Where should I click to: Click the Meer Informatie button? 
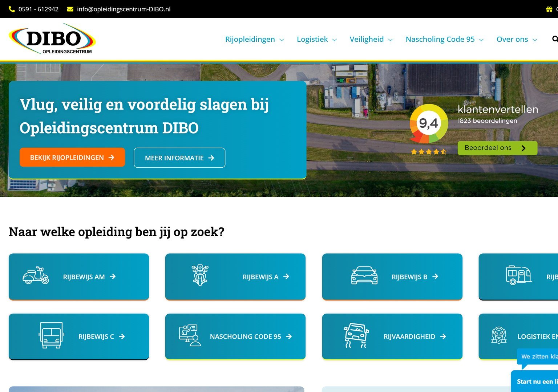(179, 158)
